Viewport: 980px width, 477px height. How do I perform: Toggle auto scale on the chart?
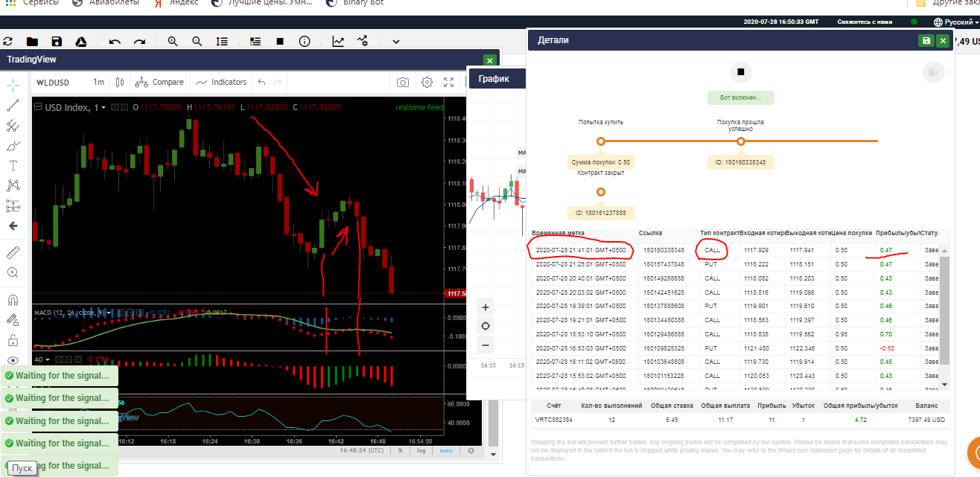tap(446, 450)
